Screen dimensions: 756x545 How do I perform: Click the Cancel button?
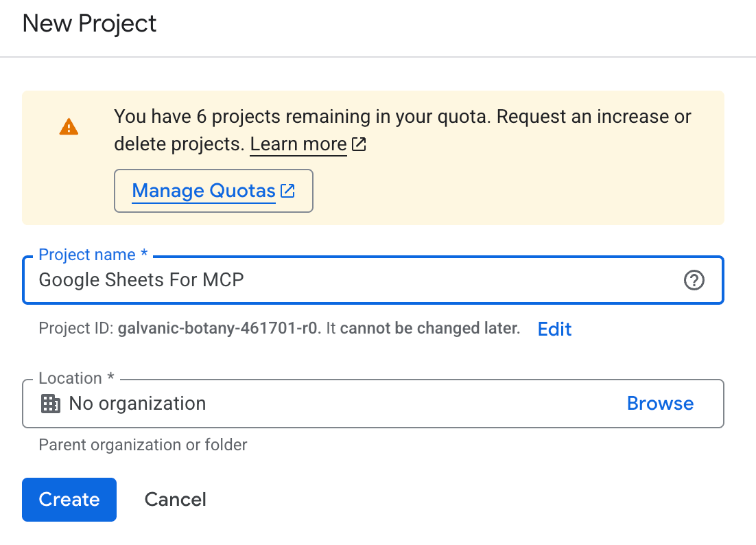(x=176, y=500)
